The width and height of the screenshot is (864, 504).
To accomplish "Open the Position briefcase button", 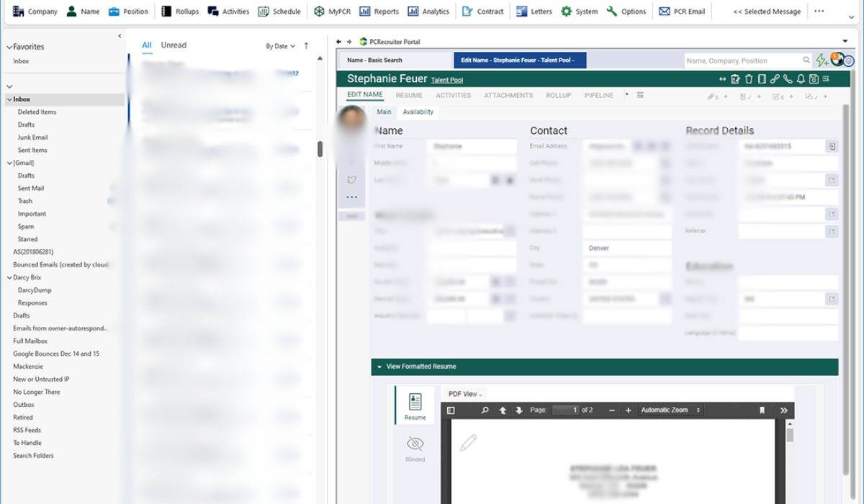I will tap(128, 12).
